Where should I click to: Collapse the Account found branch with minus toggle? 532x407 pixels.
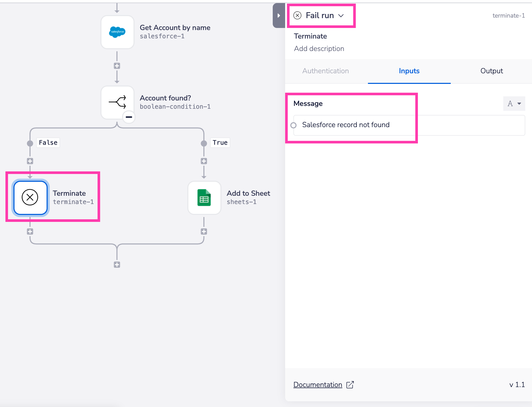click(129, 117)
